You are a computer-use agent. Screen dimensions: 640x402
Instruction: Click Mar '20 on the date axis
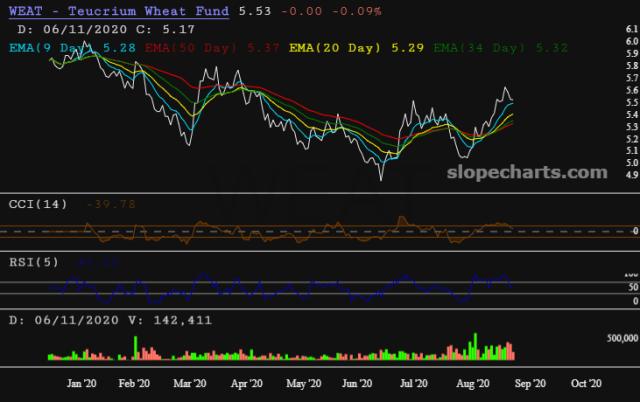point(188,383)
